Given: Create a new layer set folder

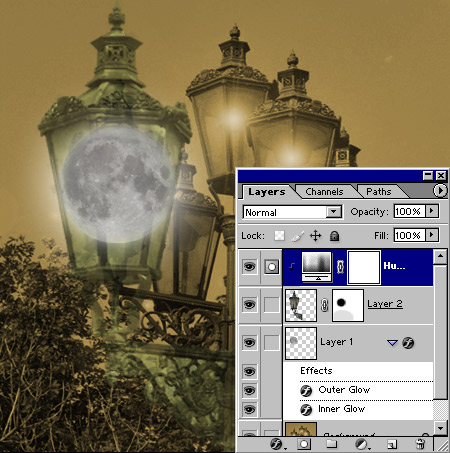Looking at the screenshot, I should click(x=332, y=444).
